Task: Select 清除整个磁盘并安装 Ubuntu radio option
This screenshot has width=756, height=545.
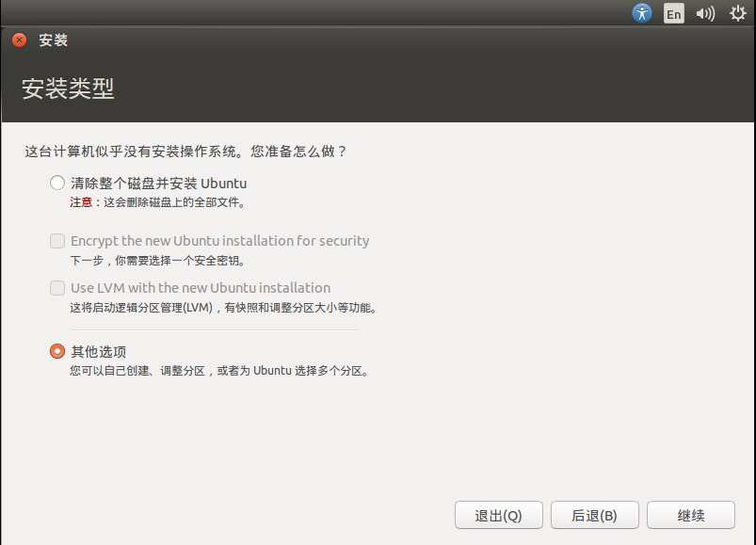Action: [57, 183]
